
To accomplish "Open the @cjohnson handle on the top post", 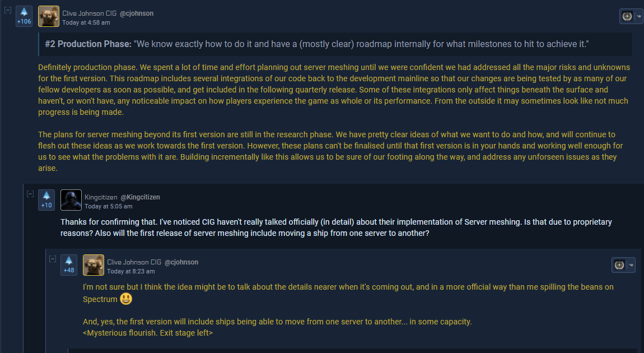I will (x=137, y=13).
